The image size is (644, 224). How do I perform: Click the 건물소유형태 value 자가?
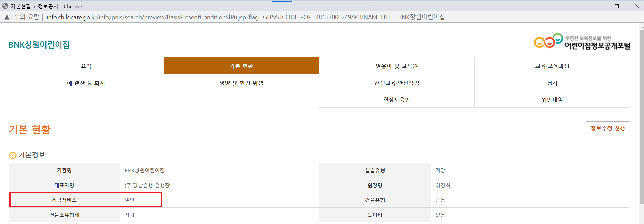click(130, 215)
